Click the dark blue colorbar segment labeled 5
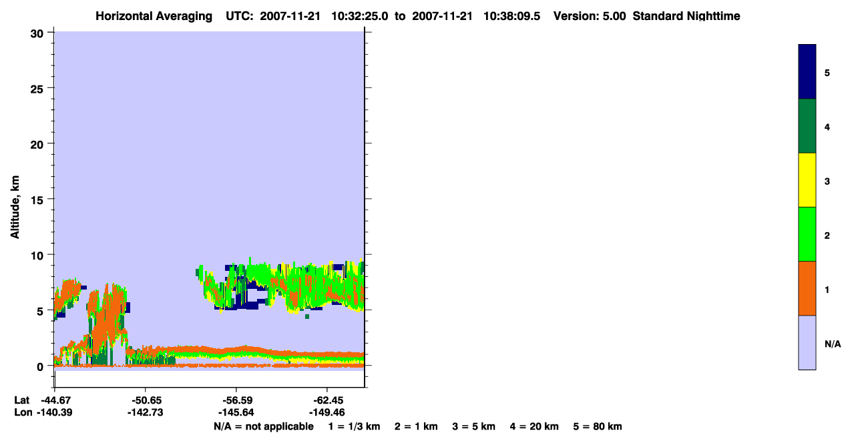 pos(807,72)
